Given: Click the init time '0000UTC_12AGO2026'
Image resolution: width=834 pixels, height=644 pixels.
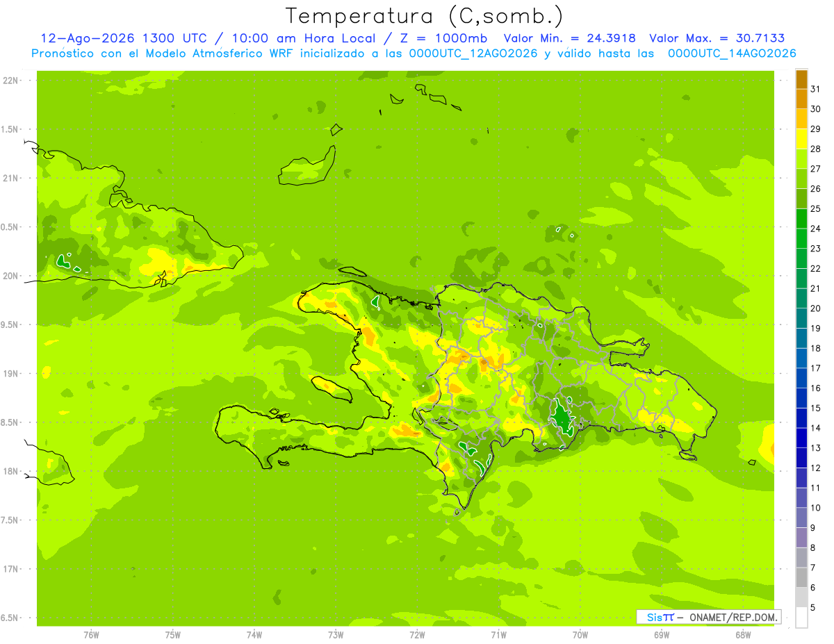Looking at the screenshot, I should point(473,53).
